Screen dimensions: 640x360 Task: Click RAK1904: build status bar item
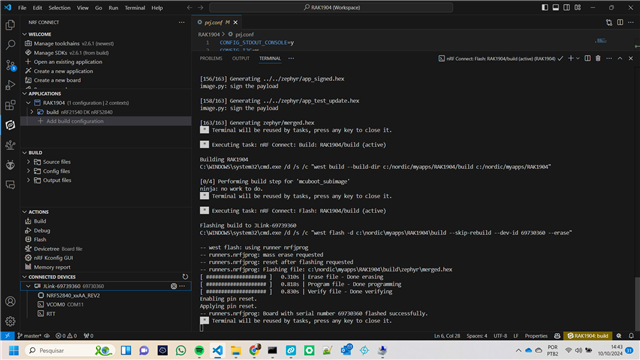(588, 336)
